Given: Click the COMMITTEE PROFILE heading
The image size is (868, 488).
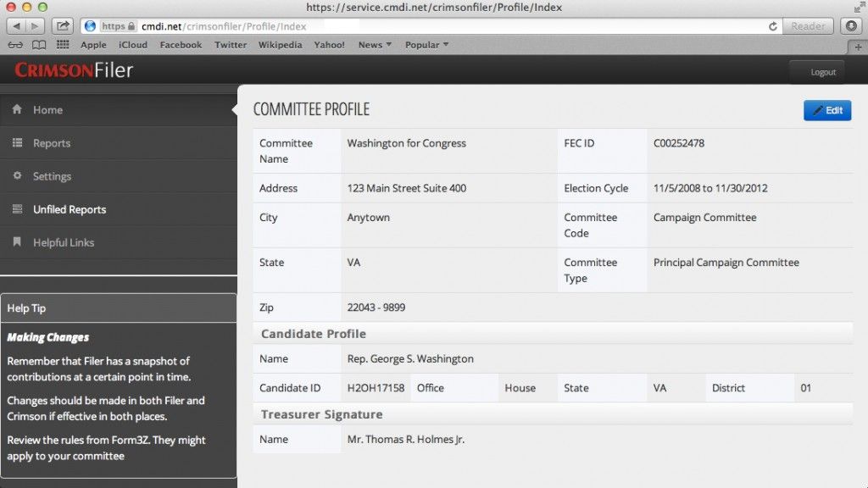Looking at the screenshot, I should pos(311,109).
